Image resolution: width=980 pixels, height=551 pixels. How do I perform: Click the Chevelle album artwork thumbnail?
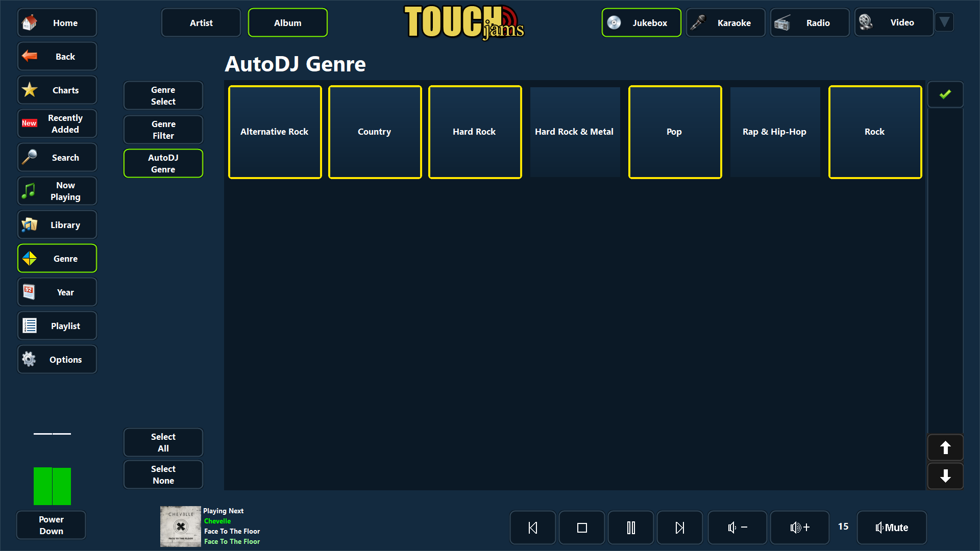coord(180,526)
